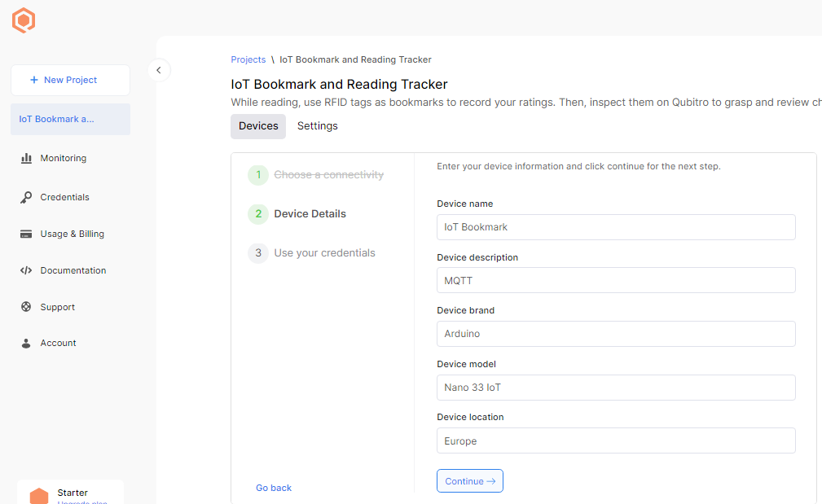Click the Usage & Billing card icon
This screenshot has height=504, width=822.
26,234
